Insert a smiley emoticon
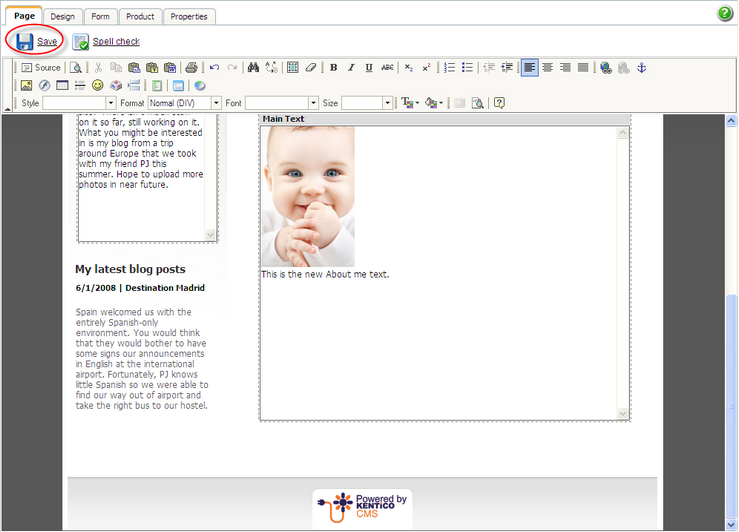 tap(98, 86)
